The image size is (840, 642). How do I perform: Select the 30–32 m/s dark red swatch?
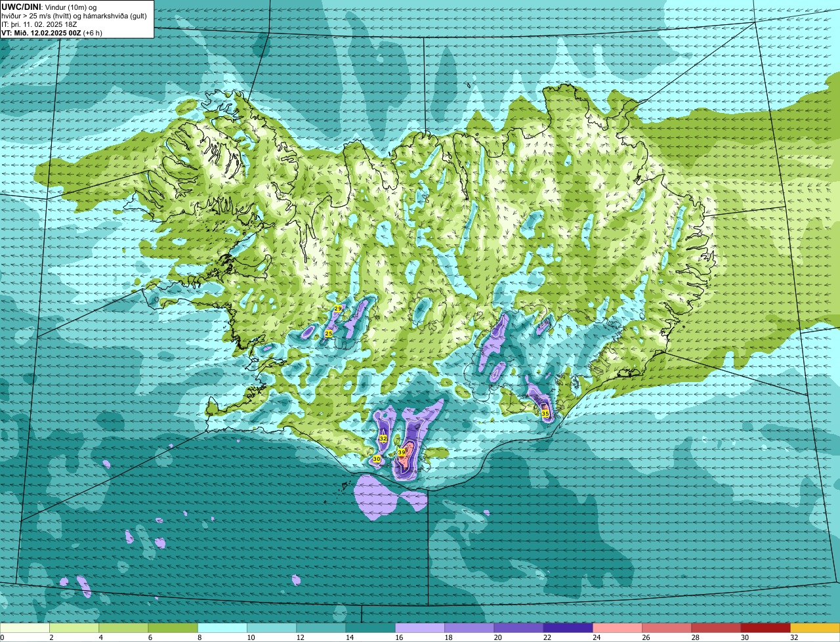(766, 628)
